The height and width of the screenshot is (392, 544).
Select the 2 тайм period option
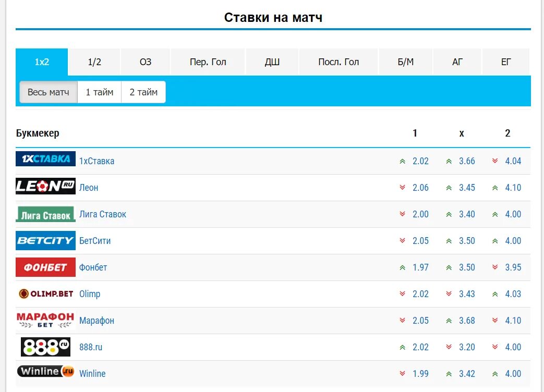[x=143, y=92]
